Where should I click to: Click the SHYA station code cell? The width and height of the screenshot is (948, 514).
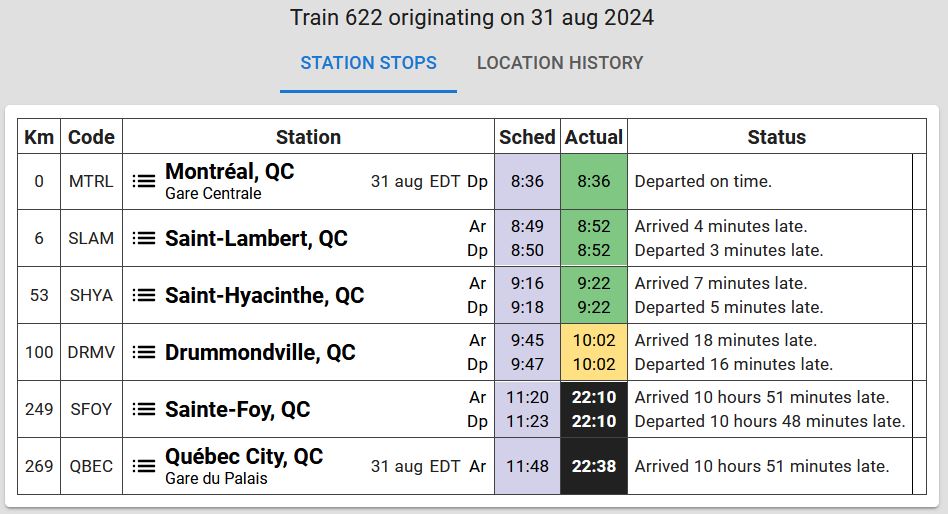91,295
